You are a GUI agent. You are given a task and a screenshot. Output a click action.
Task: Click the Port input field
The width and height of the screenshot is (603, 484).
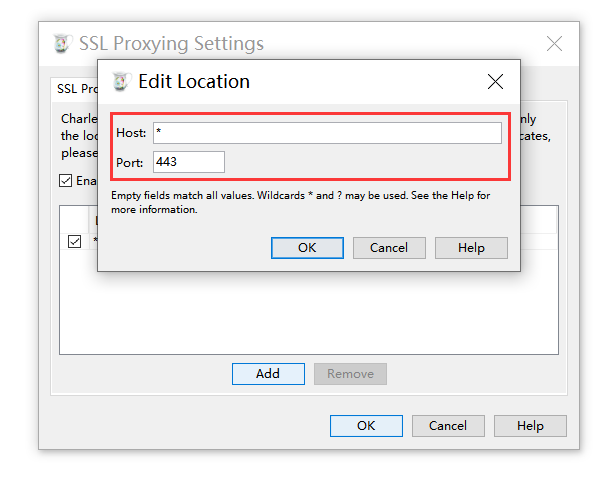click(189, 162)
